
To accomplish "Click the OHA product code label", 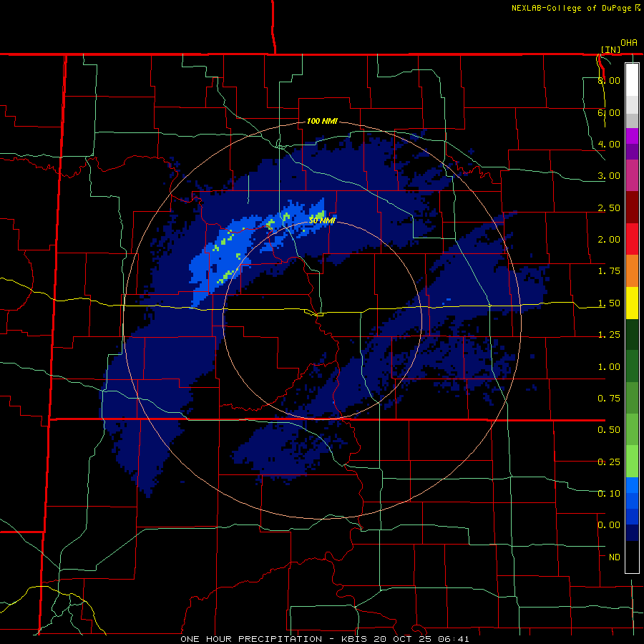I will click(629, 43).
